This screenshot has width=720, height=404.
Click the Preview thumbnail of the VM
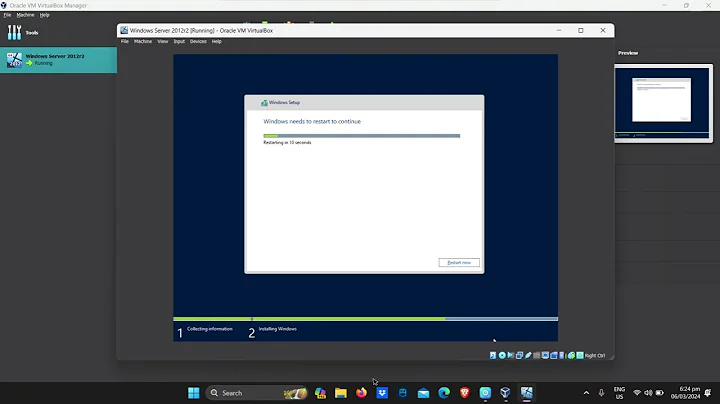664,103
